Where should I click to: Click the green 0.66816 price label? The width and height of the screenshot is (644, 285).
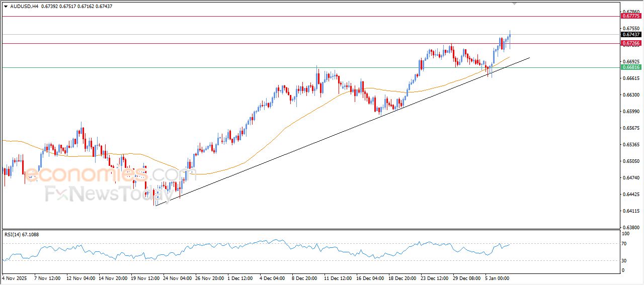pos(631,67)
